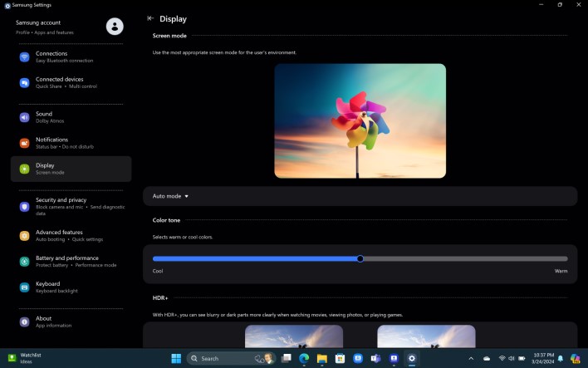
Task: Select the Connected devices icon
Action: click(x=25, y=83)
